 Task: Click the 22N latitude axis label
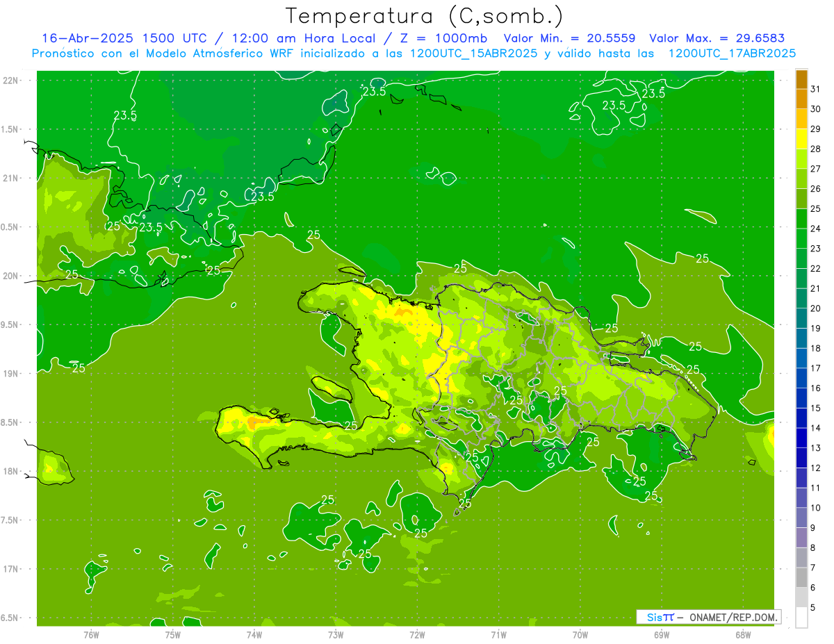[x=10, y=81]
